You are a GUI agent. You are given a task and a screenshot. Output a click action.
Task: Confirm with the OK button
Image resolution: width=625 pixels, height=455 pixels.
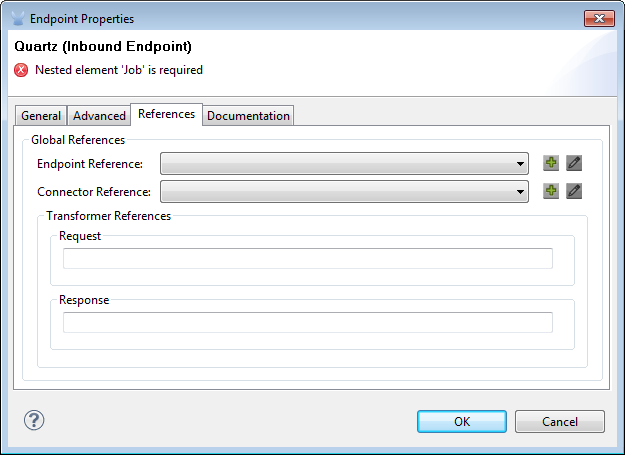pos(461,421)
